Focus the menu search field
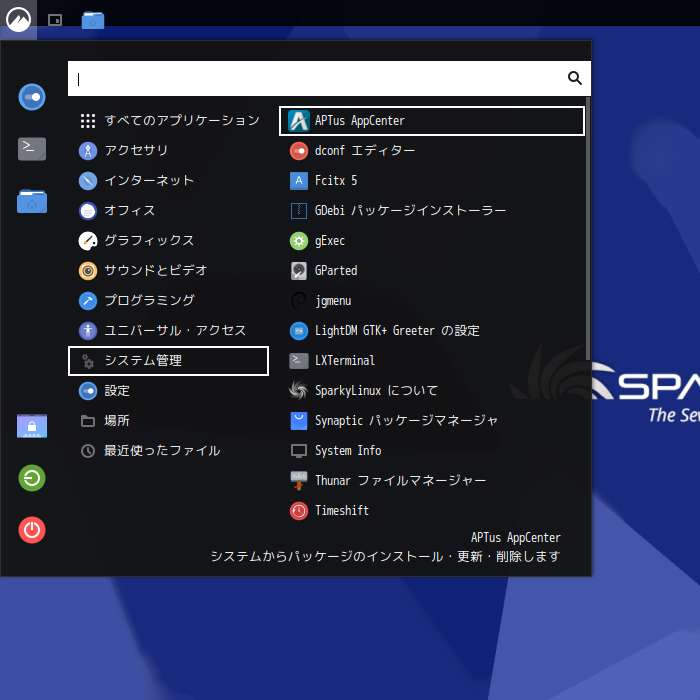This screenshot has height=700, width=700. [x=329, y=79]
